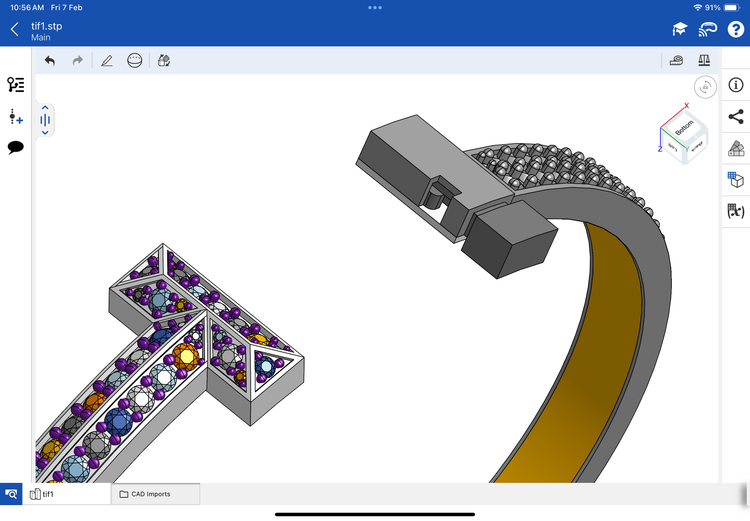
Task: Open the CAD Imports folder tab
Action: pos(155,494)
